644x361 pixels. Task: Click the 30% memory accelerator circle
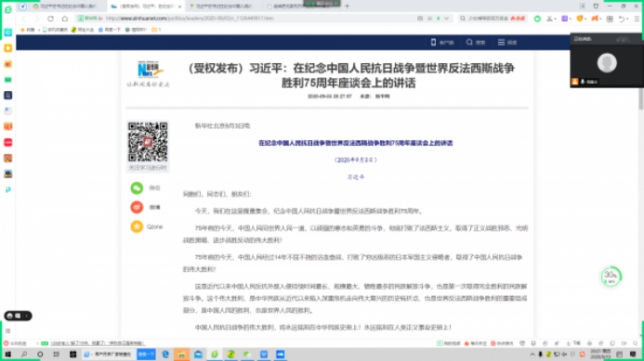[x=611, y=277]
